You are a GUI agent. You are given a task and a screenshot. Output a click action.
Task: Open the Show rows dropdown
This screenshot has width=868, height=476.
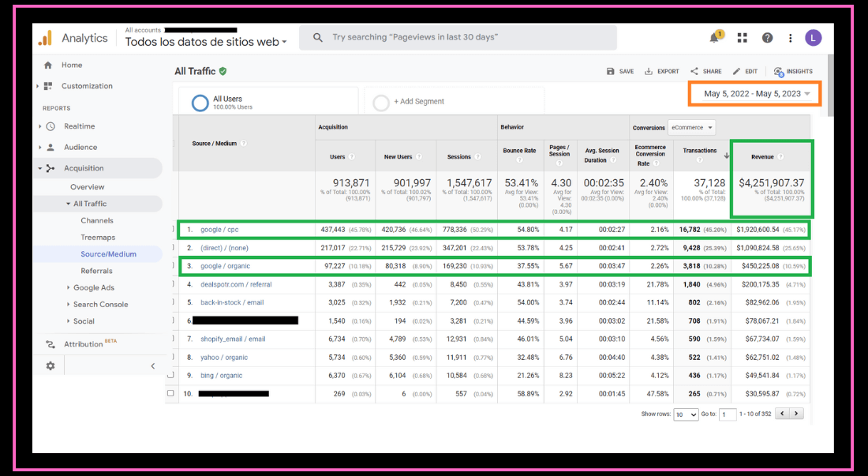(x=685, y=414)
